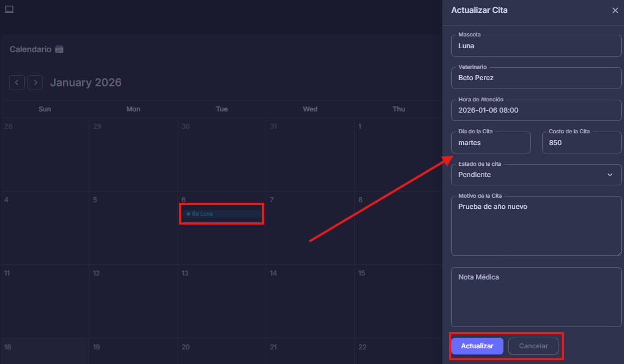Image resolution: width=624 pixels, height=364 pixels.
Task: Click the Mascota input field
Action: tap(536, 46)
